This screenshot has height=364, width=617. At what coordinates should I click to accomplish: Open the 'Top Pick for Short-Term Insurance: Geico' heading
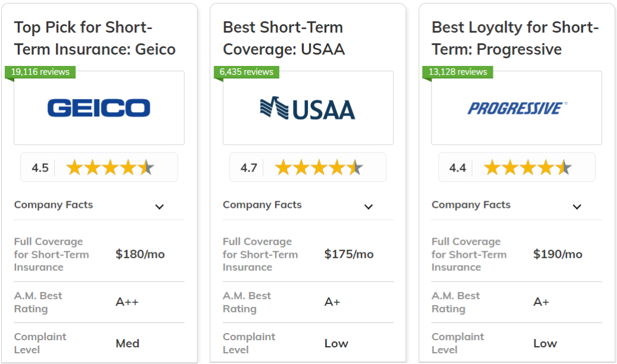[x=95, y=38]
